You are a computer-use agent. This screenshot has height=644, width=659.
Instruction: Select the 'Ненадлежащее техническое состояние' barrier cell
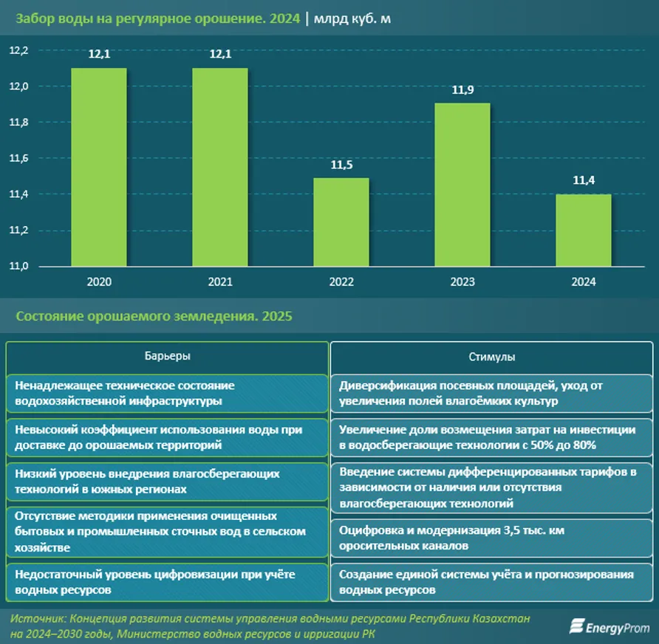tap(167, 393)
